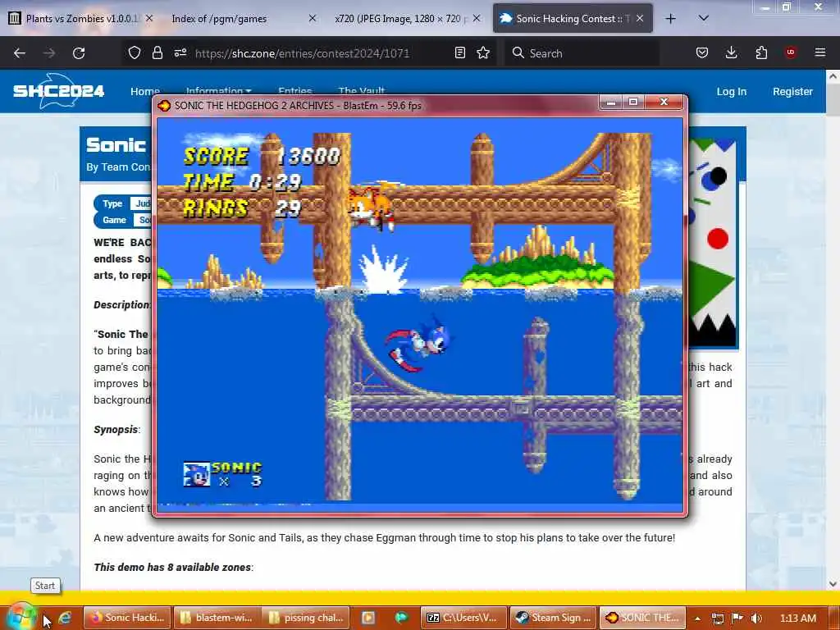Image resolution: width=840 pixels, height=630 pixels.
Task: Open the Windows Start orb
Action: click(21, 617)
